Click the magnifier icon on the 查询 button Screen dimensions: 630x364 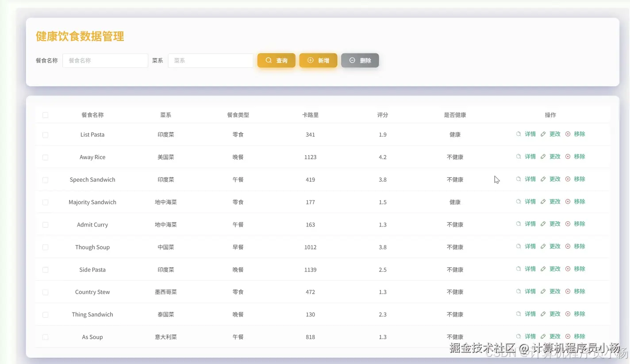(268, 60)
